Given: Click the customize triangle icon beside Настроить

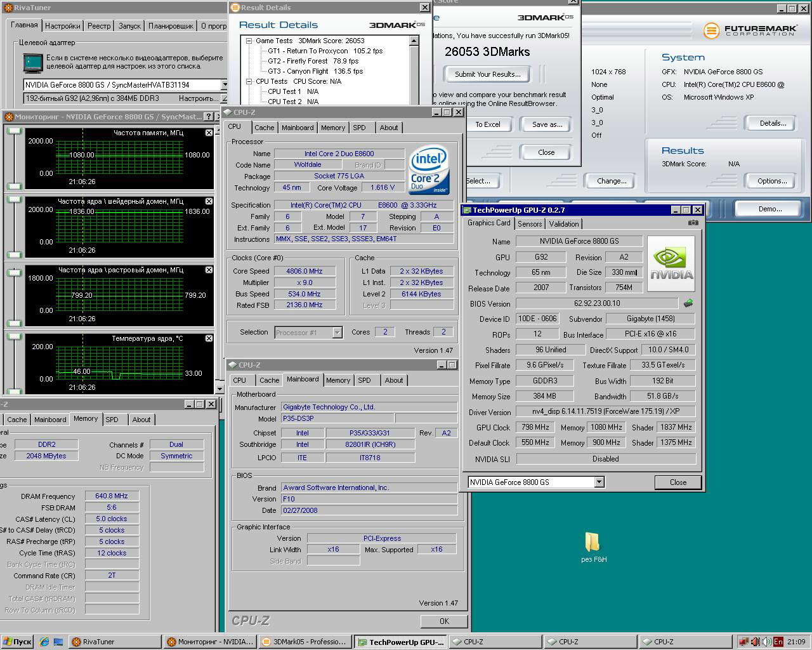Looking at the screenshot, I should coord(223,98).
